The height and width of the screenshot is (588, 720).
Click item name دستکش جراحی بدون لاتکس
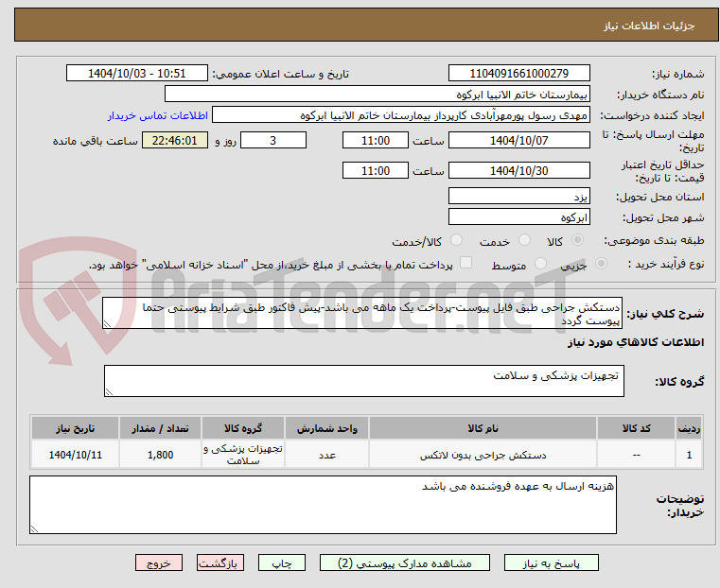click(x=483, y=456)
